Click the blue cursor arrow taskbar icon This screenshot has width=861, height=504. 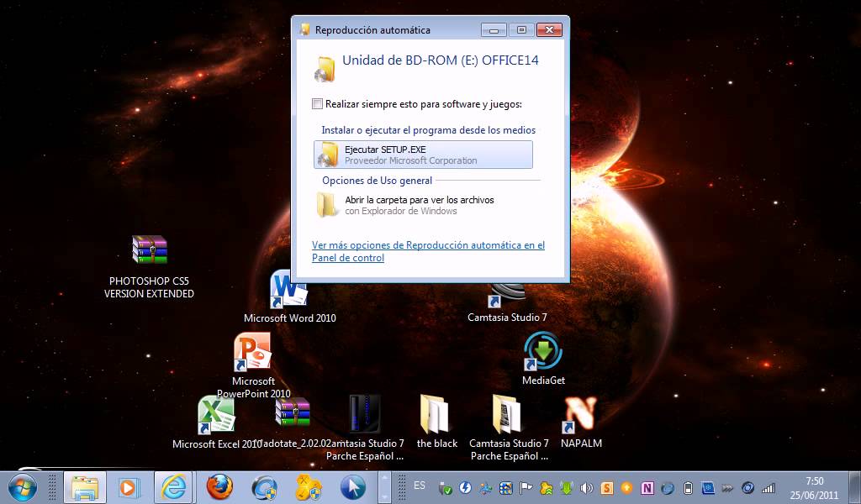(352, 487)
